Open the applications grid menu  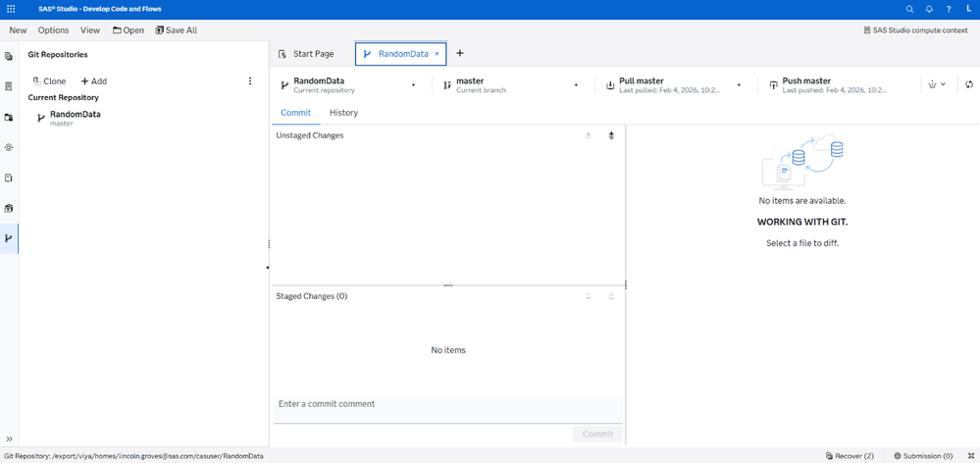pyautogui.click(x=11, y=9)
